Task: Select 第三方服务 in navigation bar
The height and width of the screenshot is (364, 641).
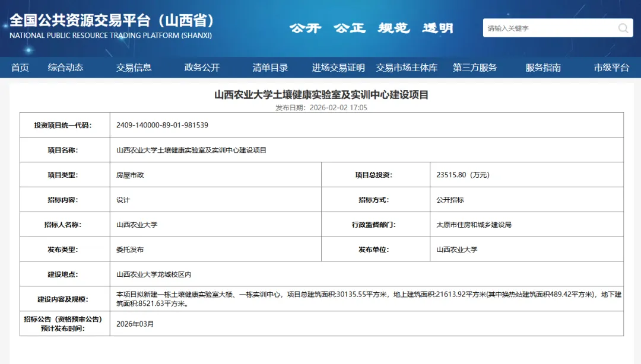Action: [x=475, y=68]
